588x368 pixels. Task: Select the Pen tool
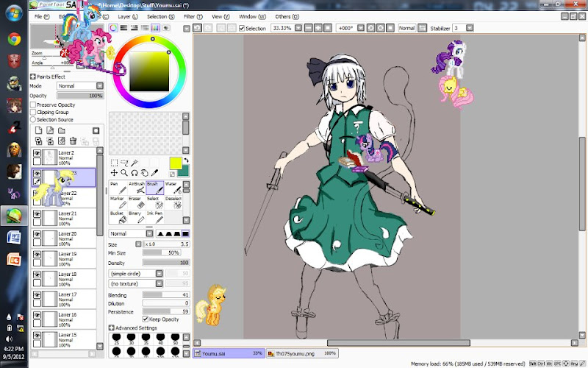pyautogui.click(x=118, y=188)
